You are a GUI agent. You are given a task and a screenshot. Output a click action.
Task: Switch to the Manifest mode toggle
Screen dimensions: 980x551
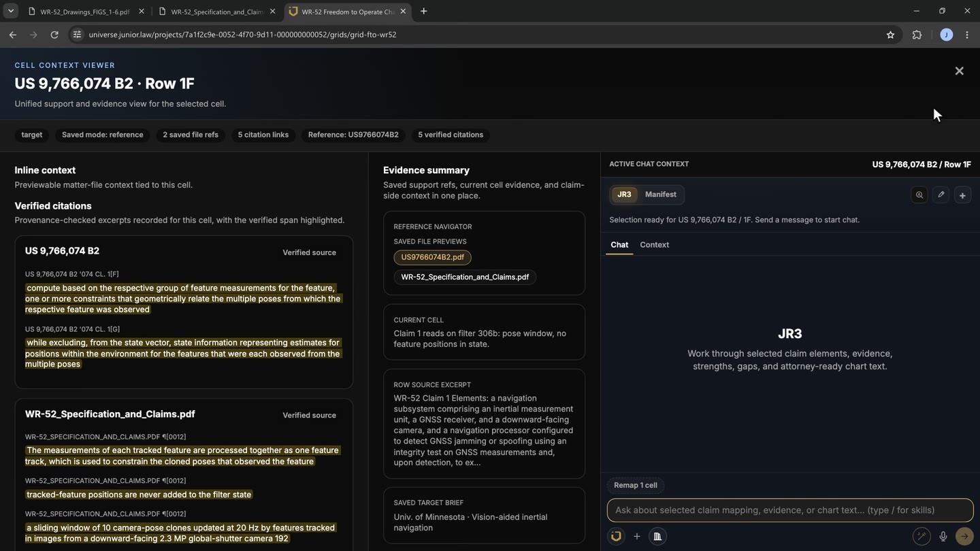click(x=661, y=195)
